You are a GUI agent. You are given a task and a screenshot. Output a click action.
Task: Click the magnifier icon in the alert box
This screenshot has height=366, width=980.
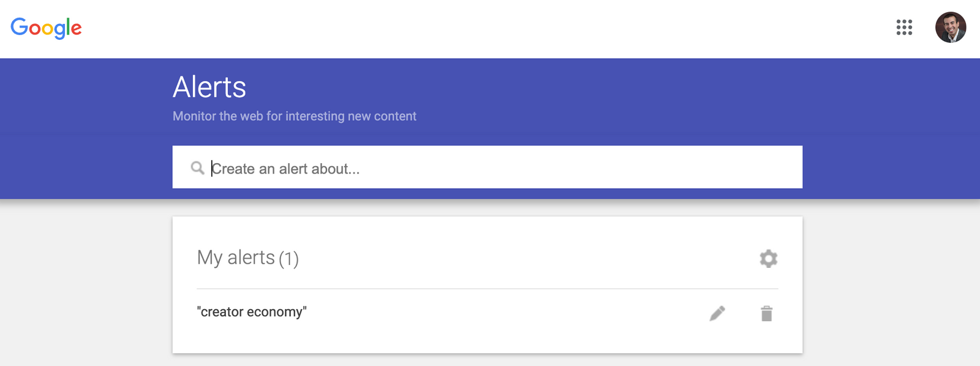(x=197, y=168)
